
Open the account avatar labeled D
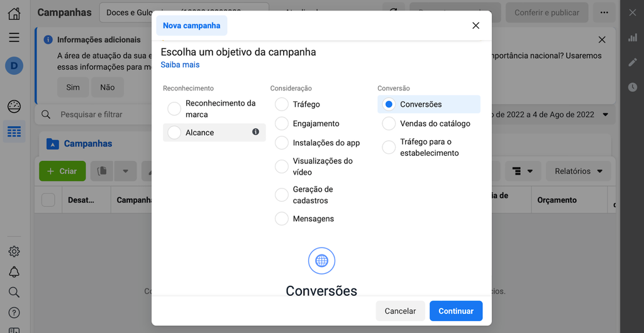(x=14, y=65)
